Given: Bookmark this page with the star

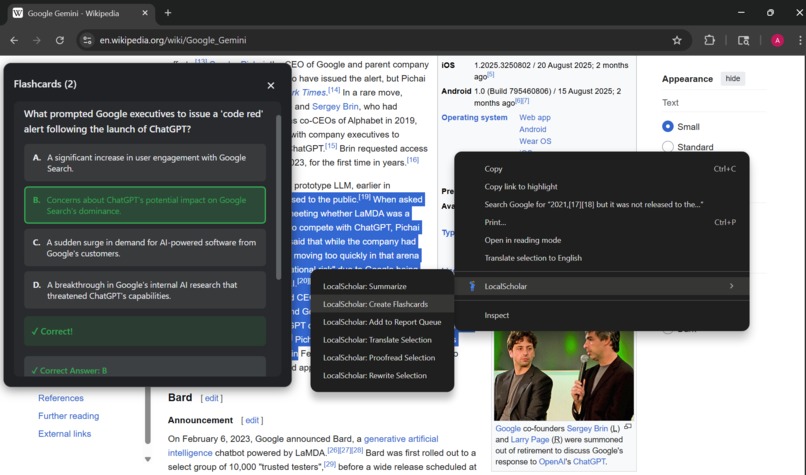Looking at the screenshot, I should pyautogui.click(x=677, y=40).
